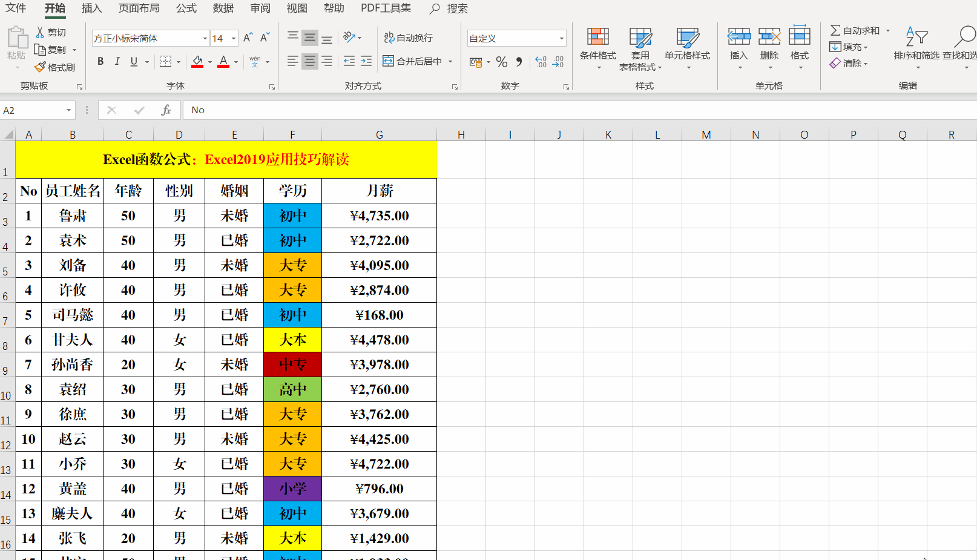Click the Copy button

51,50
